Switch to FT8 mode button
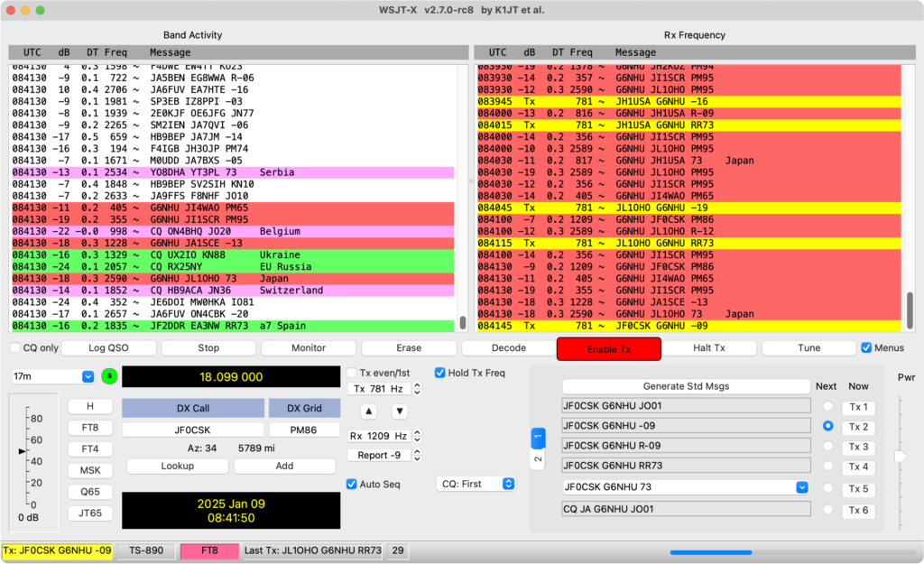 (x=90, y=428)
